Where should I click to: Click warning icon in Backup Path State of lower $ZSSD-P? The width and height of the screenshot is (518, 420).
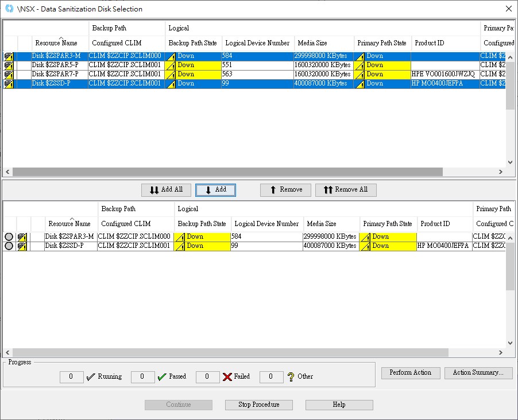[x=180, y=246]
